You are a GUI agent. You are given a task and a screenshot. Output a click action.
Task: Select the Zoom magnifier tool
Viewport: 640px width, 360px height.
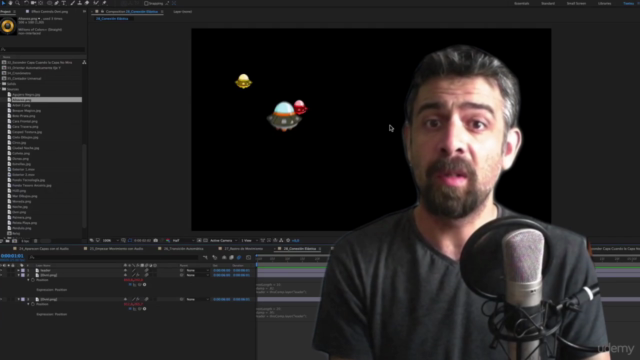coord(18,3)
